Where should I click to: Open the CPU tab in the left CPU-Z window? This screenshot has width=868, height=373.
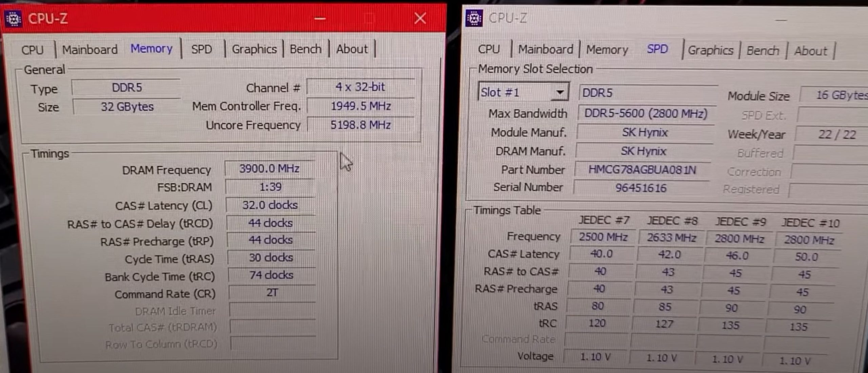tap(33, 50)
